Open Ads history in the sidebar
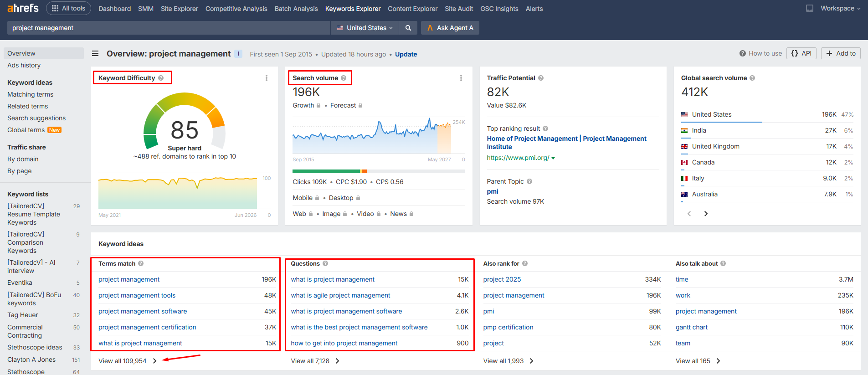This screenshot has width=868, height=375. (x=24, y=65)
